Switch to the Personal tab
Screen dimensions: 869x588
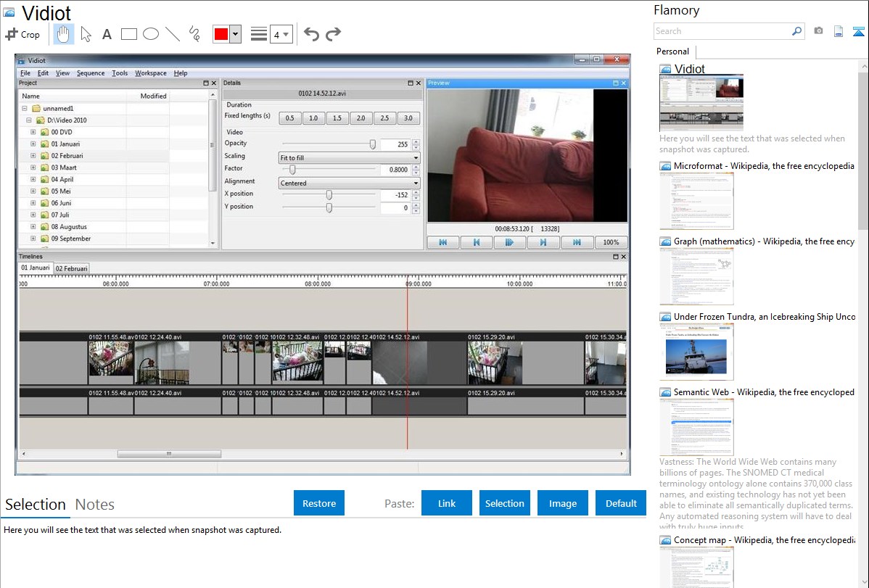coord(673,51)
